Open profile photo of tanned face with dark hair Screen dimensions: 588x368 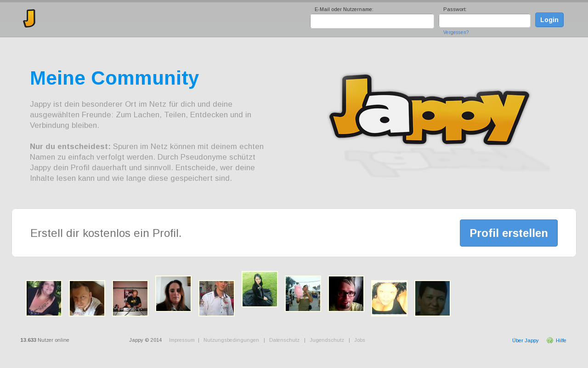pos(389,299)
